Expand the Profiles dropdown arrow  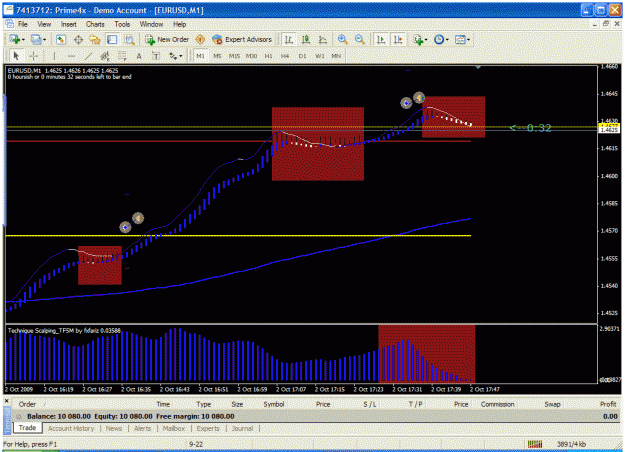pyautogui.click(x=44, y=39)
